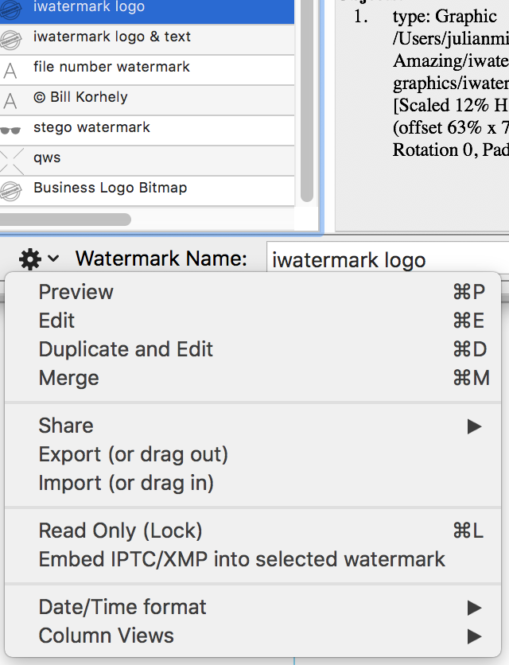Viewport: 509px width, 665px height.
Task: Click the vertical scrollbar of watermark list
Action: pos(307,101)
